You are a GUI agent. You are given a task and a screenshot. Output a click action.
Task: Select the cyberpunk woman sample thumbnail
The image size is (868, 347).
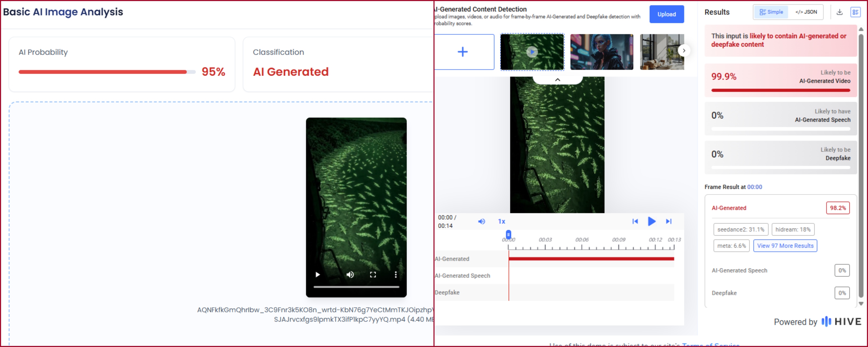[602, 52]
